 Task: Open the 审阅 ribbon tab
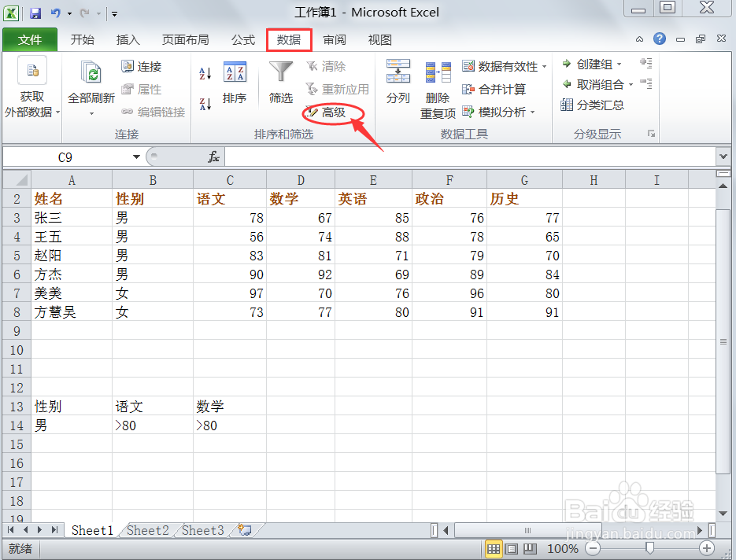coord(334,39)
